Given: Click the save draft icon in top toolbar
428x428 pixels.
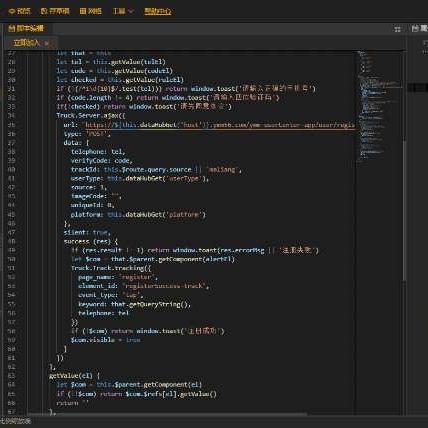Looking at the screenshot, I should point(43,11).
